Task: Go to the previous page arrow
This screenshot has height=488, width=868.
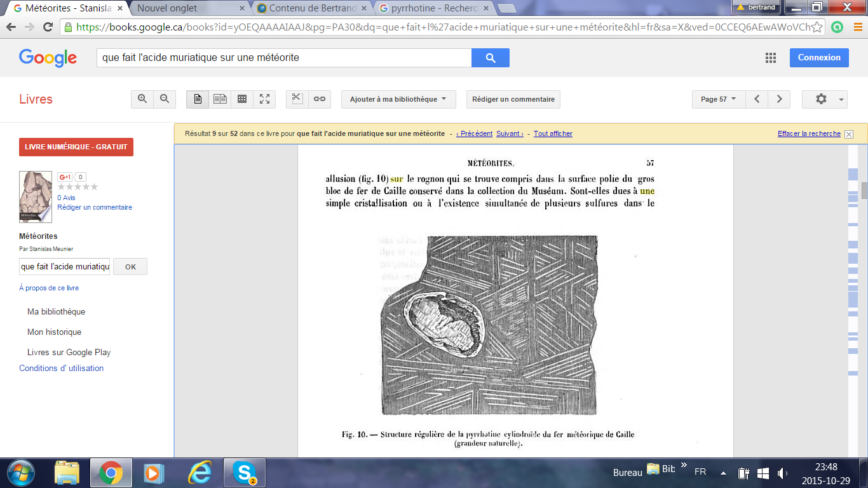Action: point(757,99)
